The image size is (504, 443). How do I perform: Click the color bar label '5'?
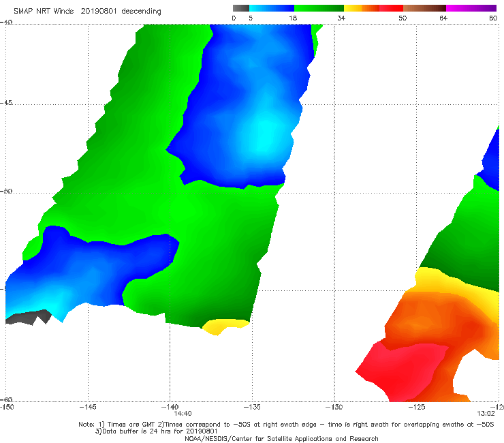(251, 18)
